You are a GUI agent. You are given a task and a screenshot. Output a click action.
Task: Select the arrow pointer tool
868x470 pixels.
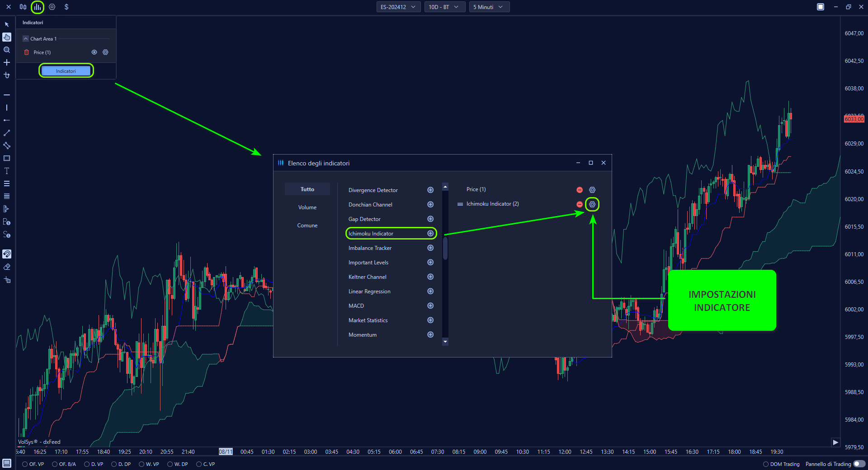(x=7, y=24)
